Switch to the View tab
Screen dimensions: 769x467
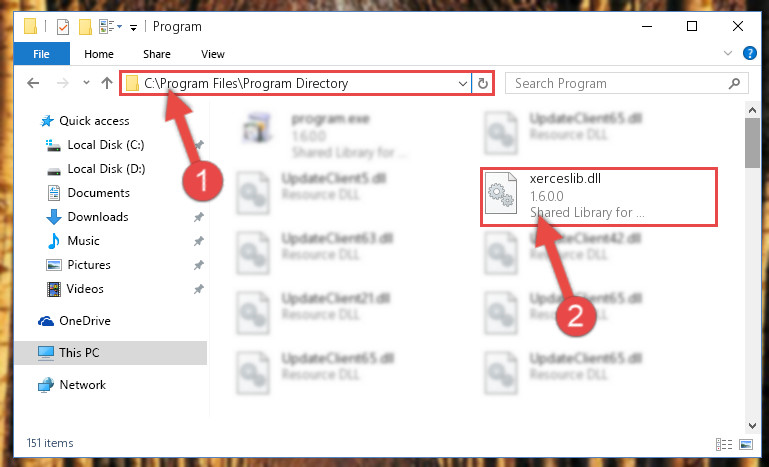pyautogui.click(x=212, y=54)
